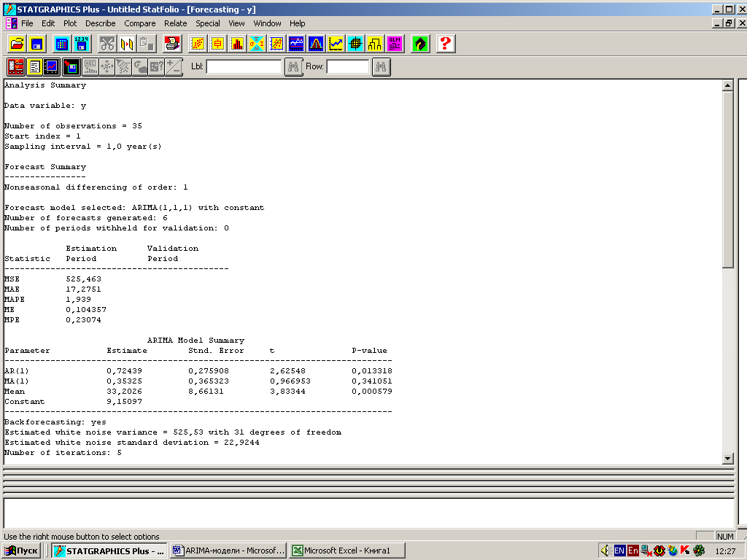Click the 'Analysis Summary' heading text

click(45, 85)
